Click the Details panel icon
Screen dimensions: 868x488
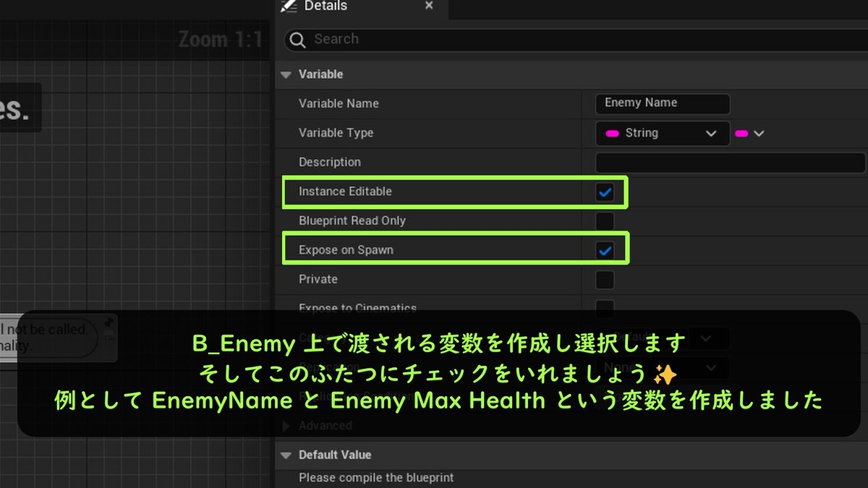click(x=289, y=7)
